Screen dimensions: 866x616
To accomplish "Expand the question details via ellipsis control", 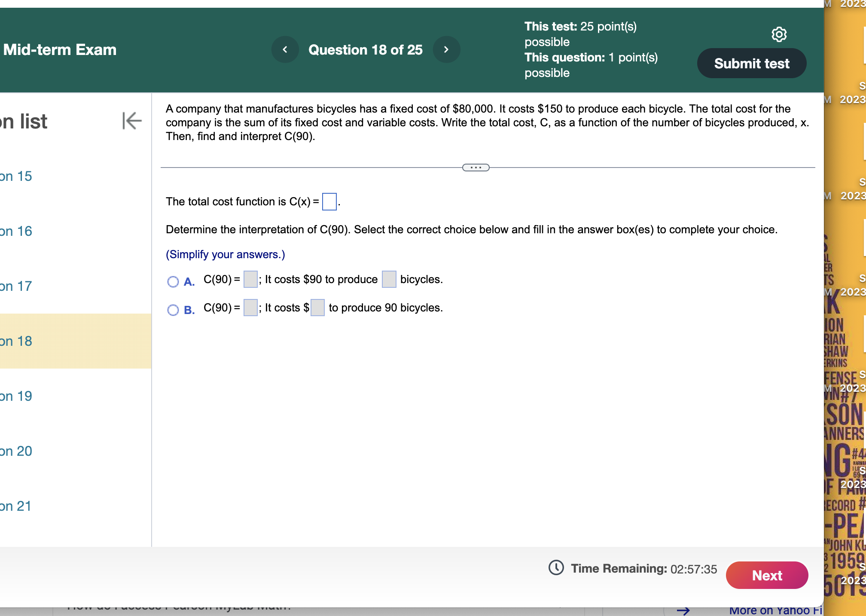I will [476, 167].
